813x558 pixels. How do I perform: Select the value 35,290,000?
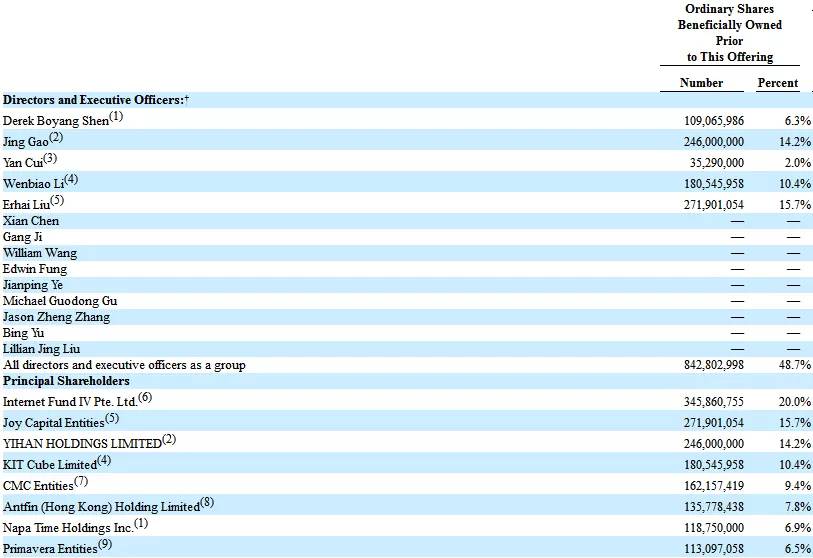pyautogui.click(x=717, y=163)
